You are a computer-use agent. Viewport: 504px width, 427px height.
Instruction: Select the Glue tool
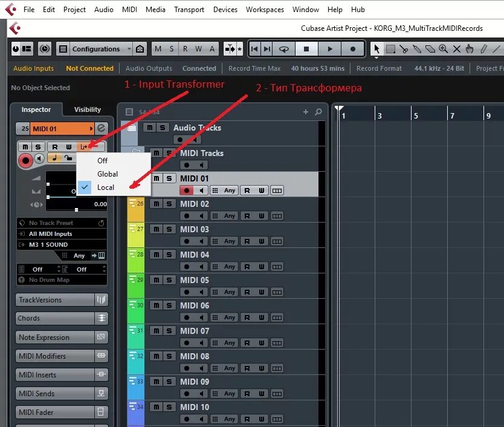[x=417, y=49]
